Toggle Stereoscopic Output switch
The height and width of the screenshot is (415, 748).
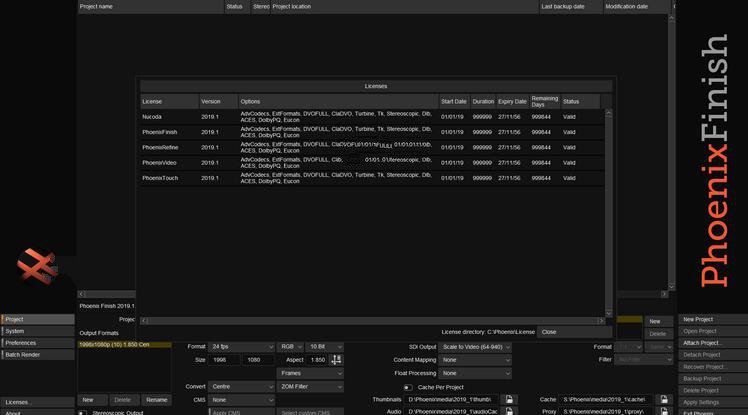(x=83, y=413)
